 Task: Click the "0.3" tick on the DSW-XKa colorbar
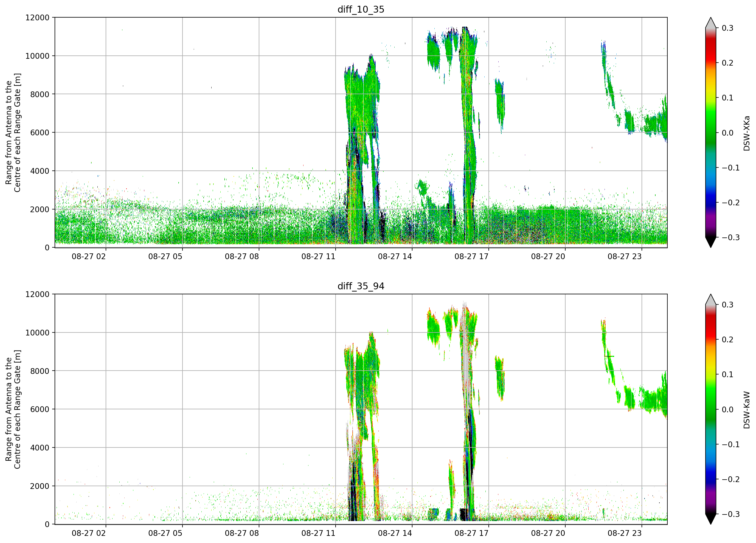click(x=727, y=28)
